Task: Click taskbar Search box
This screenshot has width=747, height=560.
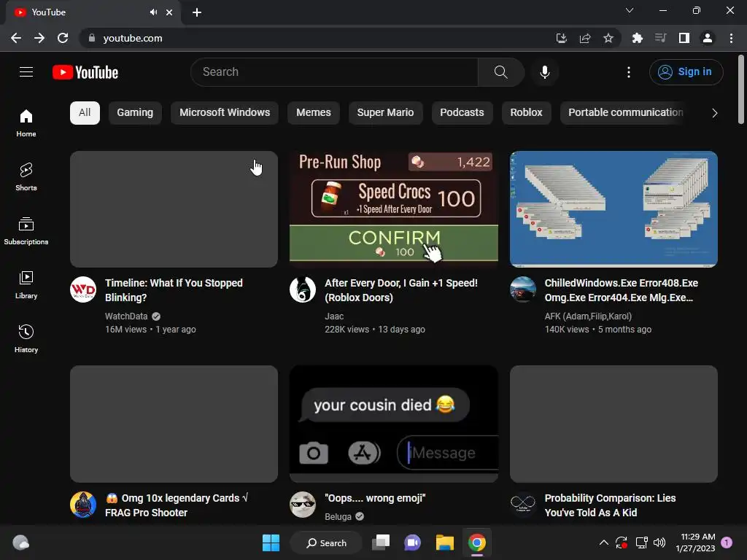Action: coord(326,542)
